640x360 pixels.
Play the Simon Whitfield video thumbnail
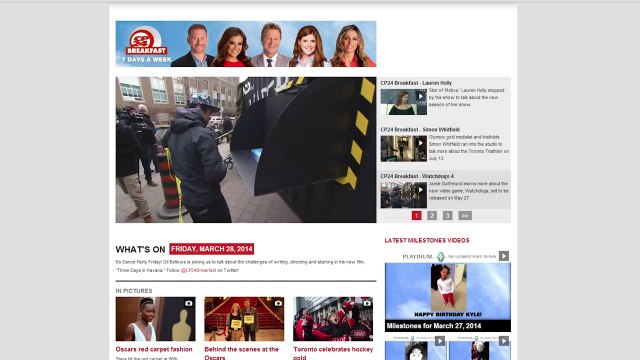tap(404, 149)
